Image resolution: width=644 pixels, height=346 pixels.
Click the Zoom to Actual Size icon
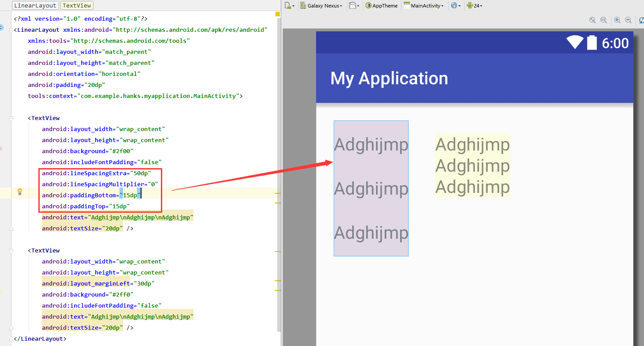click(x=603, y=20)
